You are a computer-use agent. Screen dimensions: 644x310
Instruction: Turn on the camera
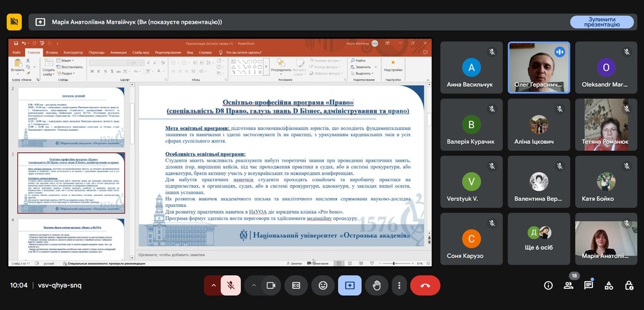(271, 286)
